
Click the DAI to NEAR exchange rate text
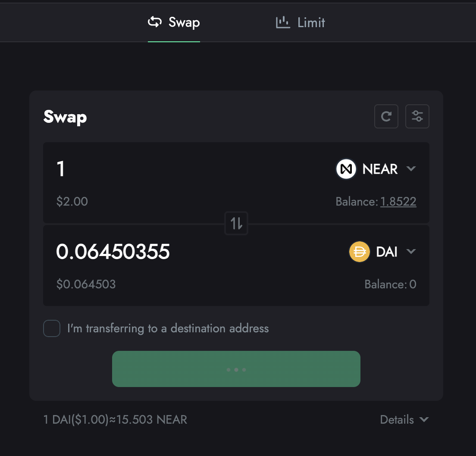coord(115,419)
